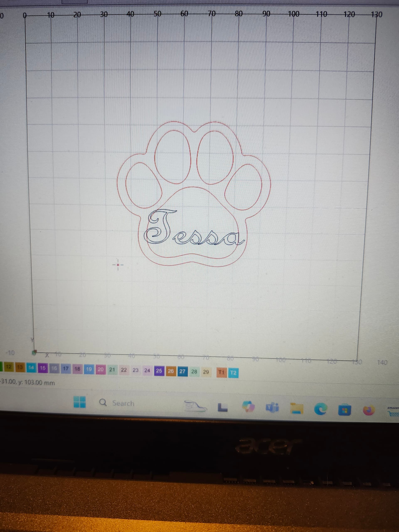Select the T1 tool layer swatch
Image resolution: width=399 pixels, height=532 pixels.
coord(221,373)
